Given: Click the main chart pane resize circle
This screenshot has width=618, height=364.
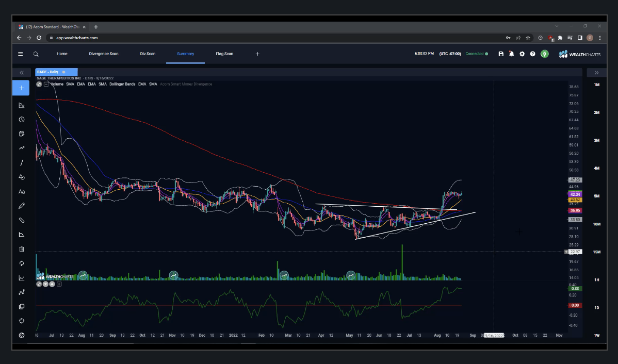Looking at the screenshot, I should pos(39,85).
